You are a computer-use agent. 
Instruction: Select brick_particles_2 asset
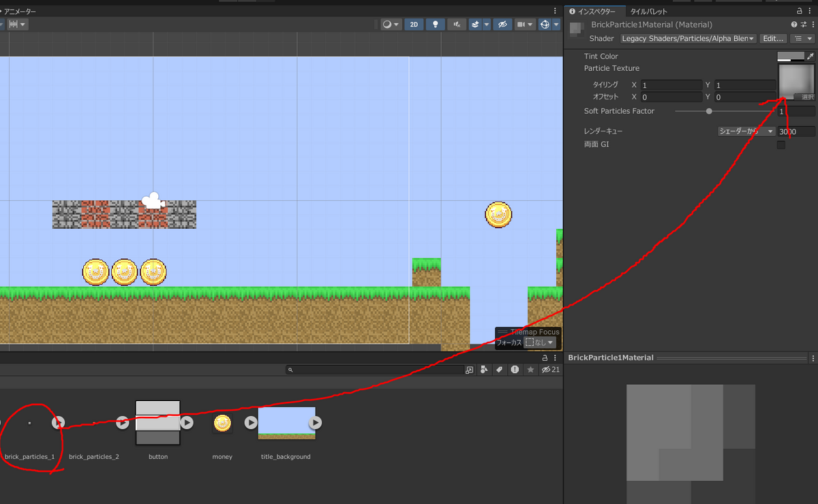(94, 432)
